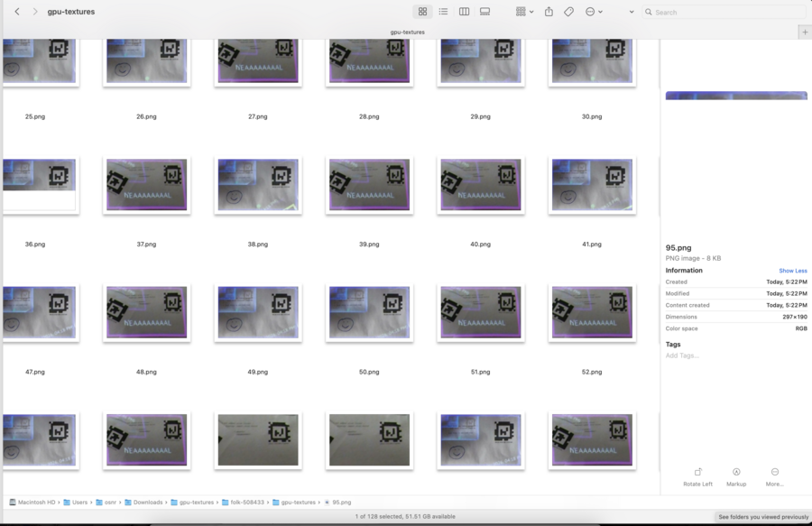Click file name 30.png
This screenshot has height=526, width=812.
pyautogui.click(x=592, y=116)
